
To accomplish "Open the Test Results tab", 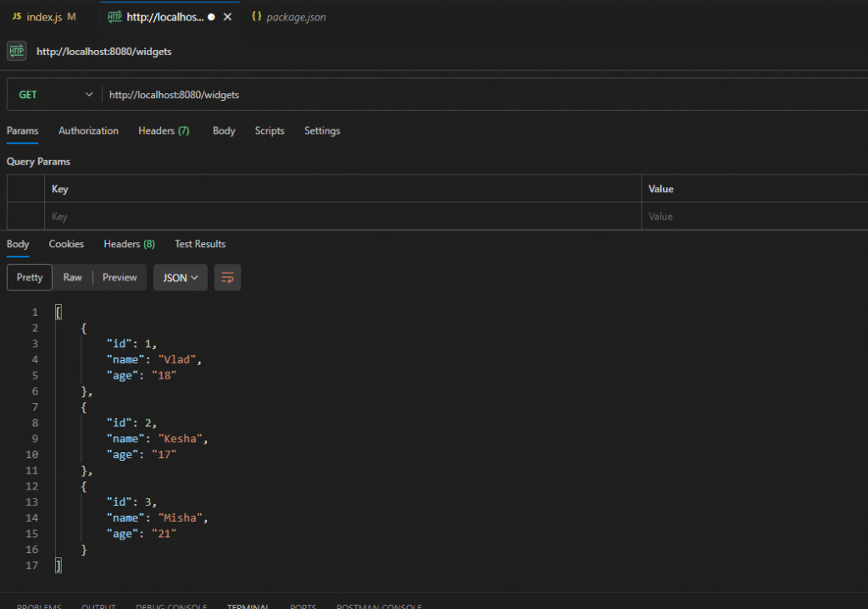I will pyautogui.click(x=200, y=244).
